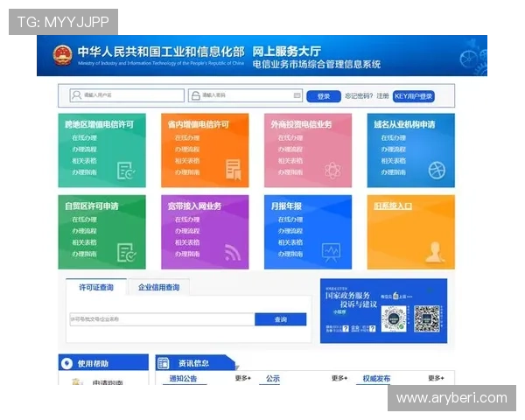Click 在线办理 under 宽带接入网业务
Screen dimensions: 525x420
[x=187, y=220]
